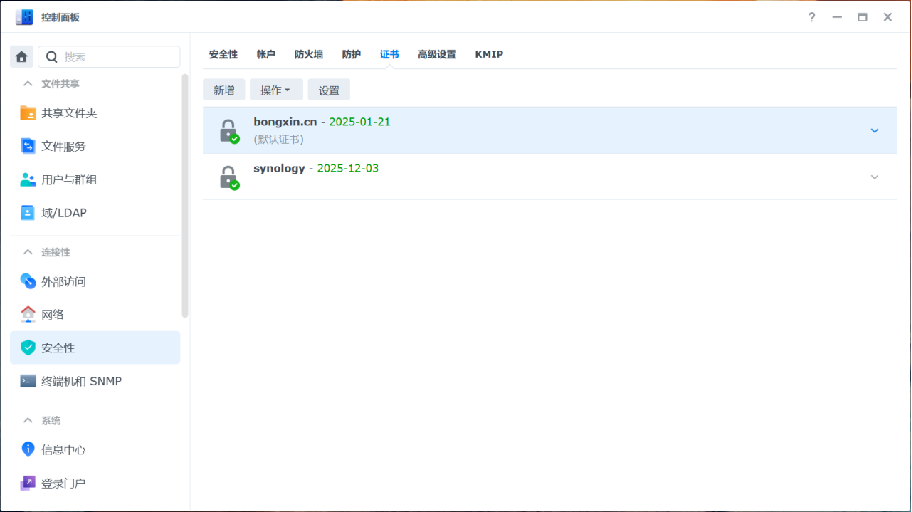Switch to the 防火墙 tab
Image resolution: width=912 pixels, height=512 pixels.
[x=308, y=54]
